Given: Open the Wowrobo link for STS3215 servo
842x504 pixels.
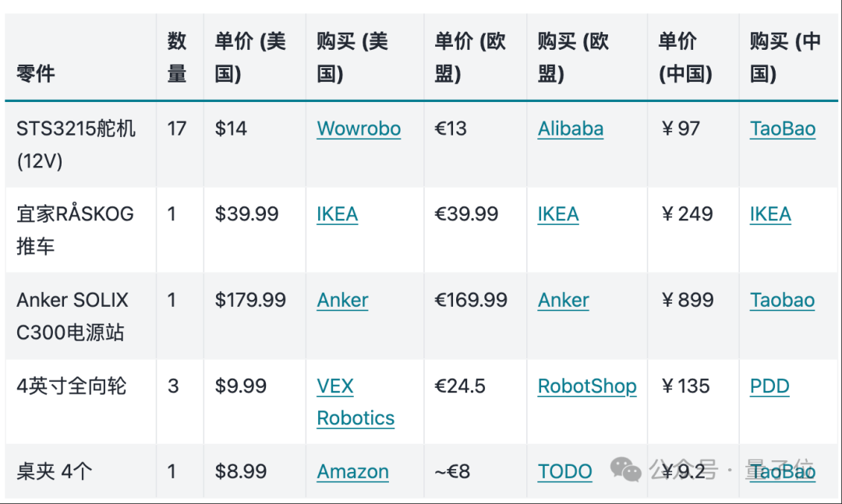Looking at the screenshot, I should point(359,129).
